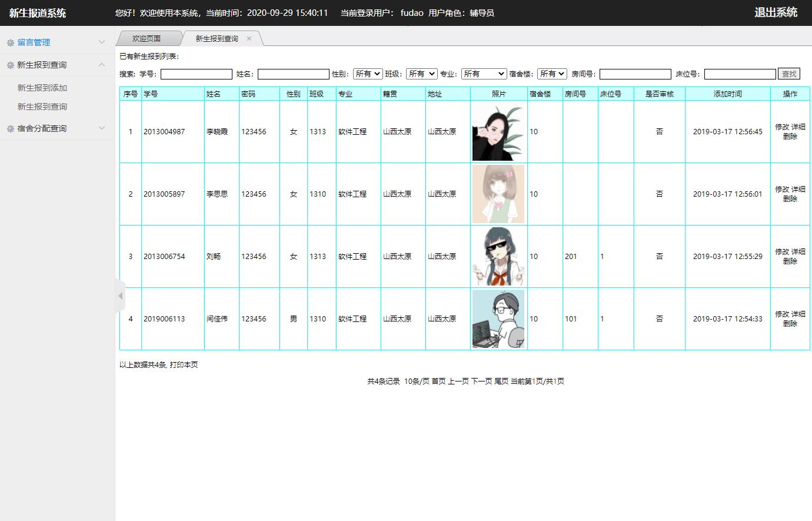
Task: Click the gear icon beside 新生报到查询 menu
Action: 10,65
